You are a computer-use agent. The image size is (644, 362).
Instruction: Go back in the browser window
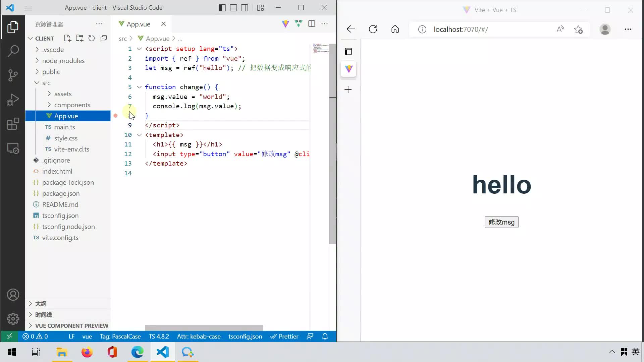pos(351,29)
